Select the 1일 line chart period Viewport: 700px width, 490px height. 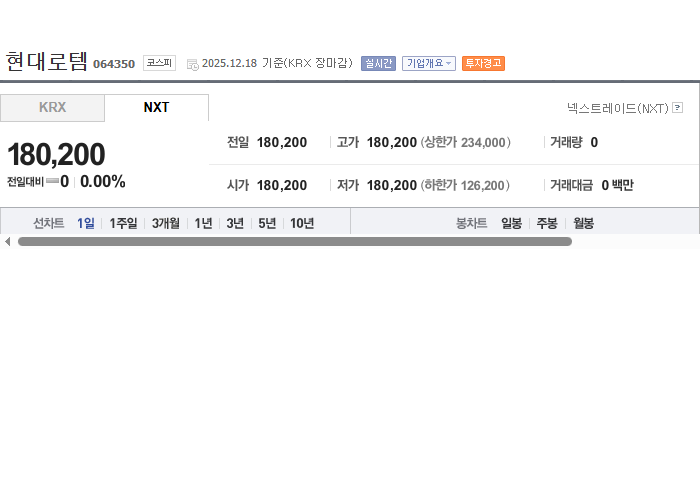click(x=86, y=223)
